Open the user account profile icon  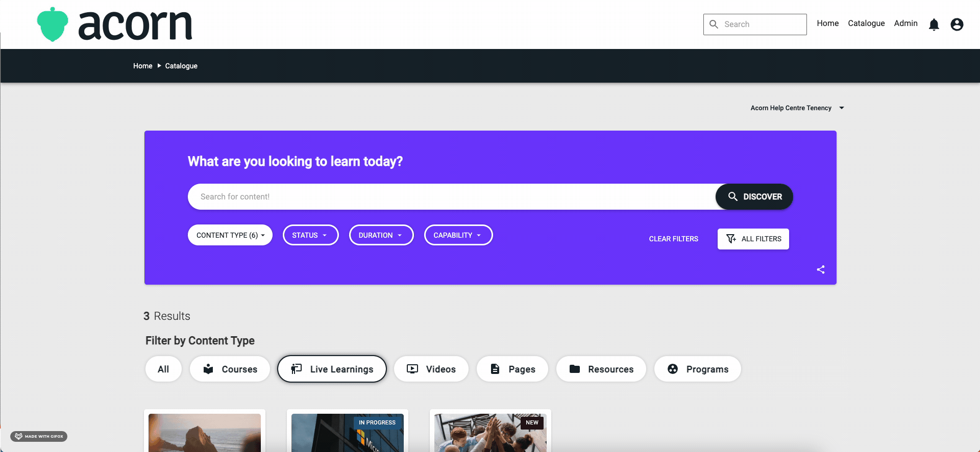click(x=957, y=24)
